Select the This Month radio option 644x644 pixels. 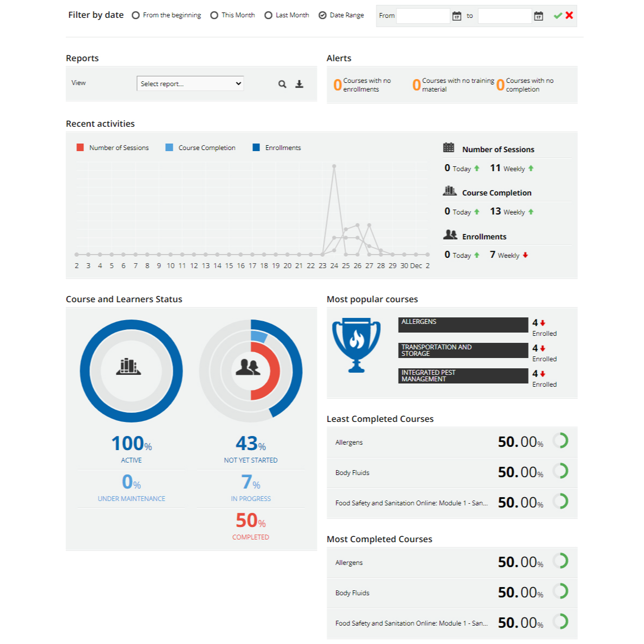pyautogui.click(x=214, y=16)
